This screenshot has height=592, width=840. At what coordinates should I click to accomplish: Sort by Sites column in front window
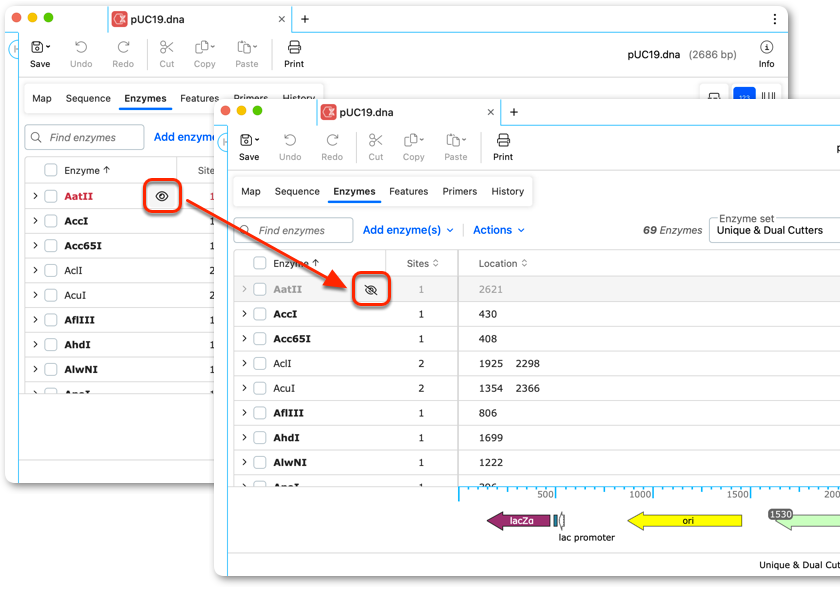point(423,264)
